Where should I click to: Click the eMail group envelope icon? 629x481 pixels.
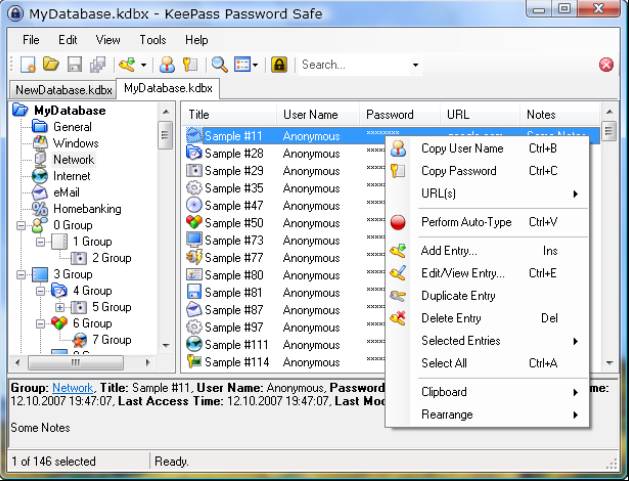coord(40,193)
